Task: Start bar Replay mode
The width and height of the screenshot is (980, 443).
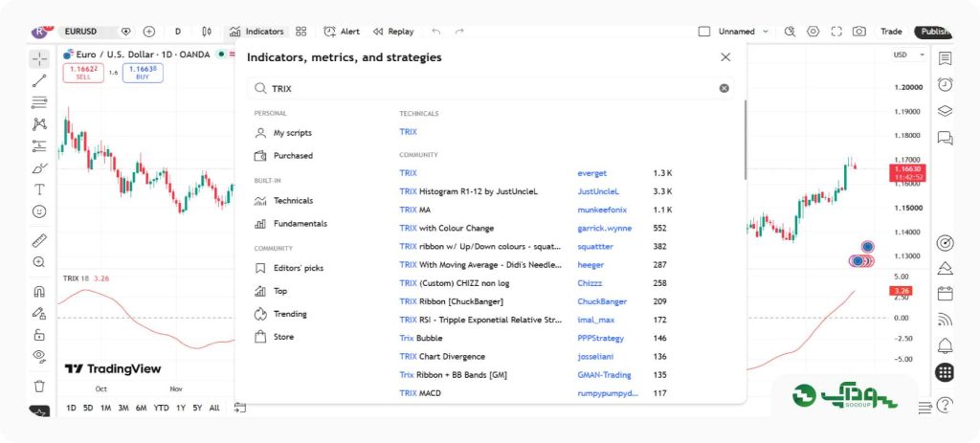Action: point(393,32)
